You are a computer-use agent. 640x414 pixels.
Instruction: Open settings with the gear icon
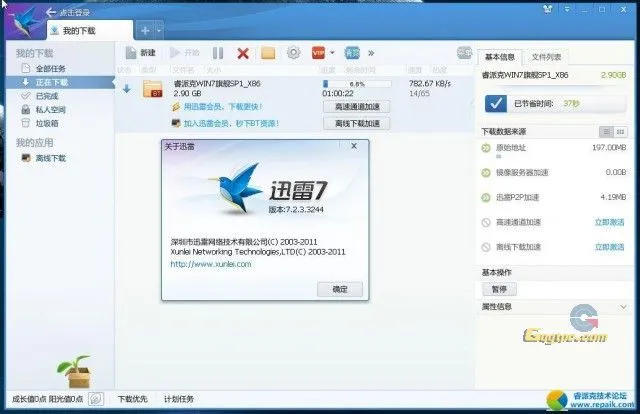[293, 53]
